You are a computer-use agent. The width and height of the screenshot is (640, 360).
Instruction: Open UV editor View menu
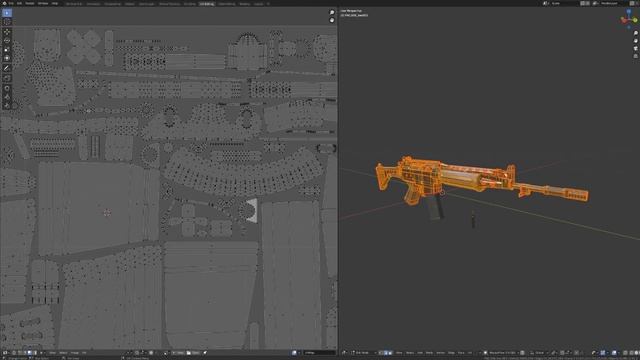52,353
